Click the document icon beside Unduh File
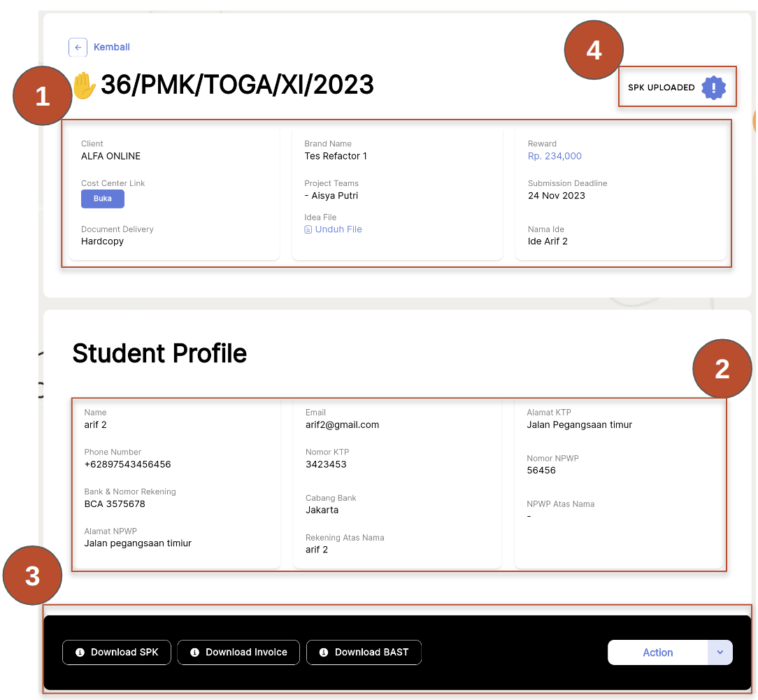This screenshot has height=700, width=758. point(308,229)
